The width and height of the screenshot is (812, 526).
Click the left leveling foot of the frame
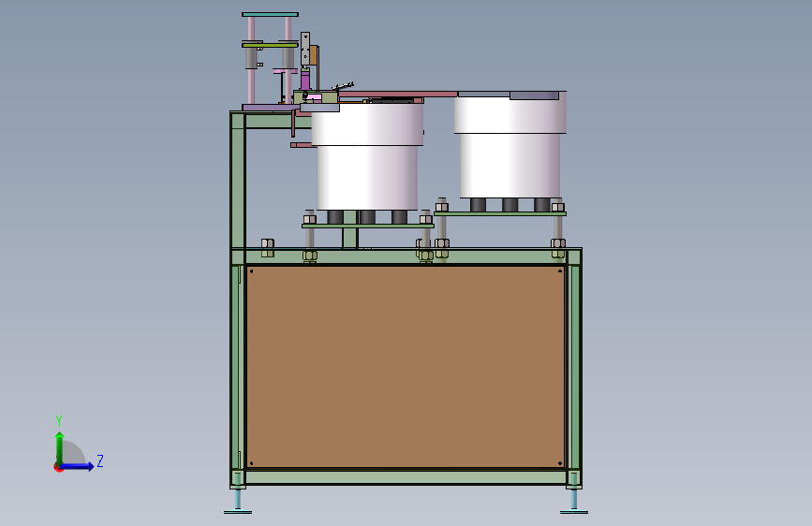(x=238, y=501)
